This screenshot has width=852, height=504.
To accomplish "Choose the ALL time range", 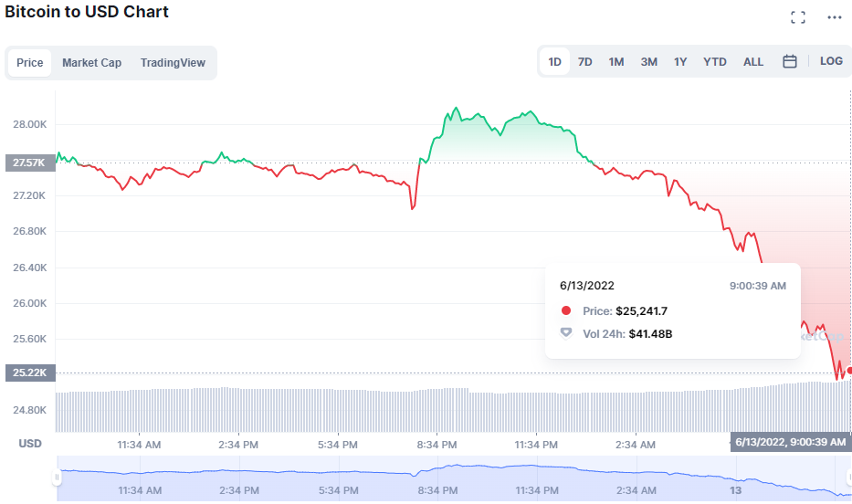I will coord(753,62).
